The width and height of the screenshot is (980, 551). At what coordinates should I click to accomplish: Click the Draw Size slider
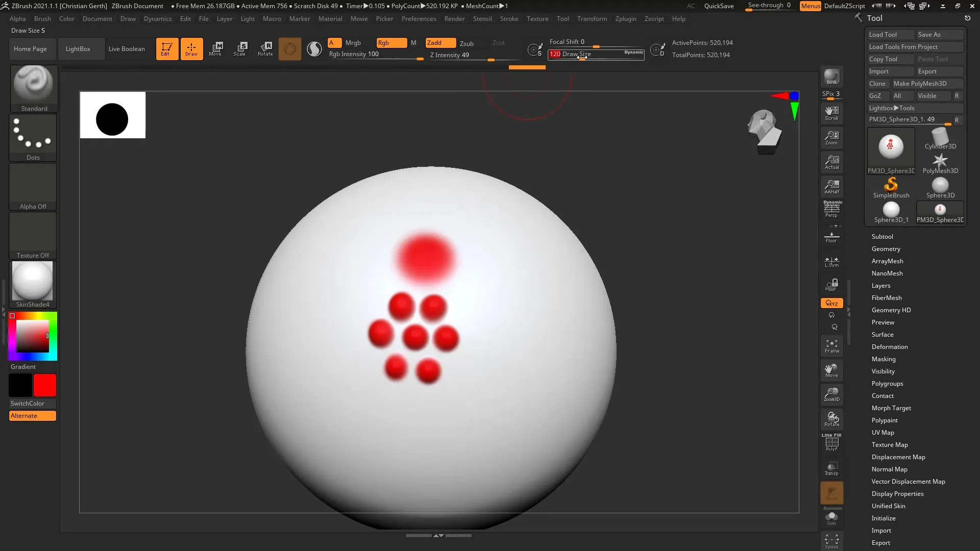596,54
